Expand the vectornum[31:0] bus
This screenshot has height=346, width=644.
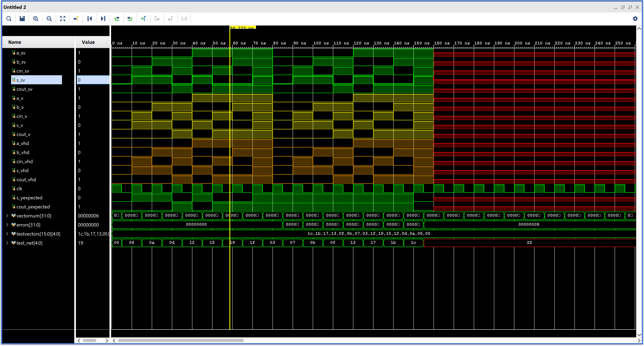point(7,216)
